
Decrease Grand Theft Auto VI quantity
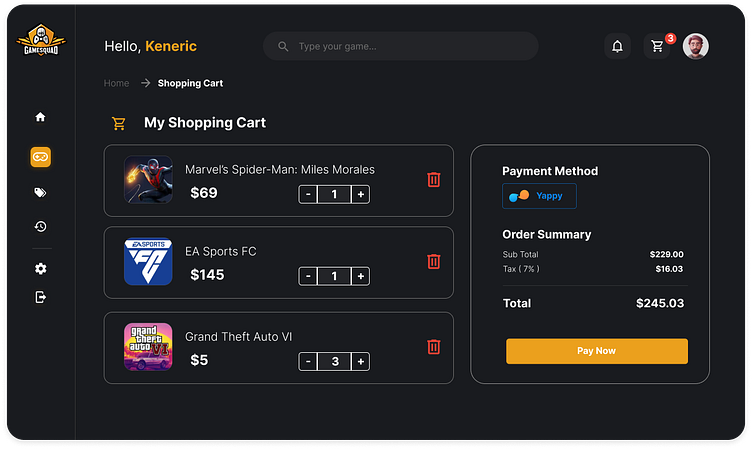[308, 361]
